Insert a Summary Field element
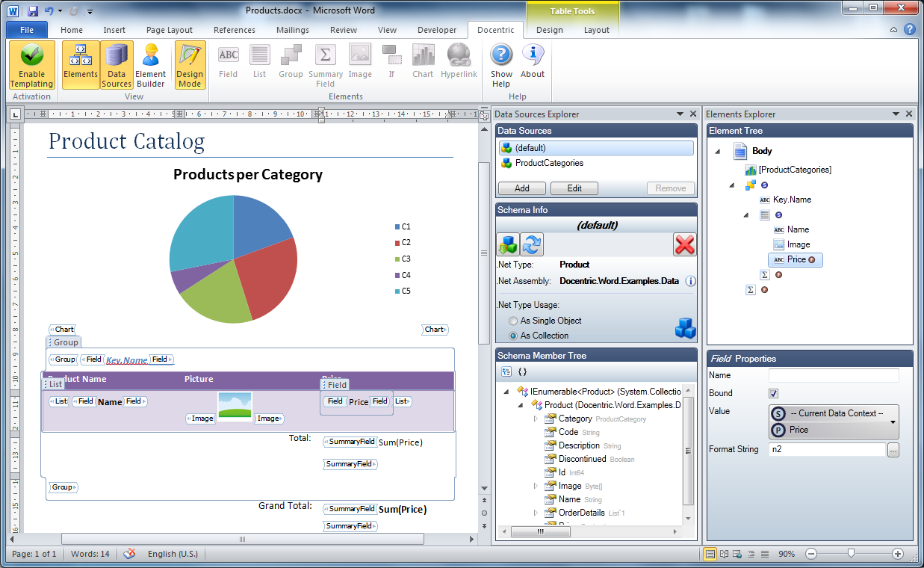The width and height of the screenshot is (924, 568). tap(326, 66)
